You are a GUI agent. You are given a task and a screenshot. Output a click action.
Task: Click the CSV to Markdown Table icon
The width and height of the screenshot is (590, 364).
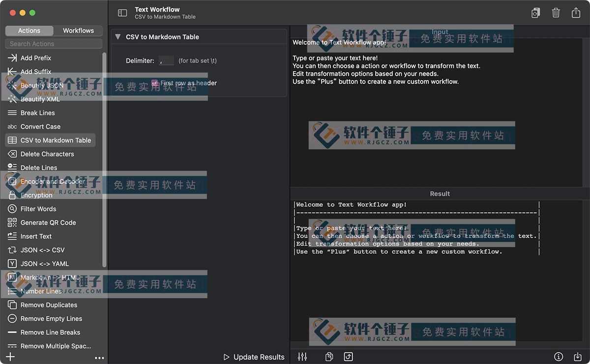click(x=12, y=140)
